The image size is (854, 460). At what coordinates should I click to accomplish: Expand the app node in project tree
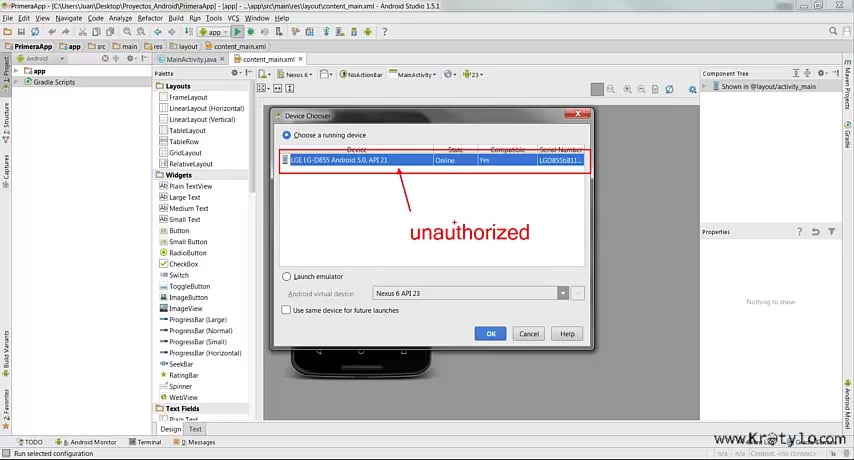click(16, 71)
